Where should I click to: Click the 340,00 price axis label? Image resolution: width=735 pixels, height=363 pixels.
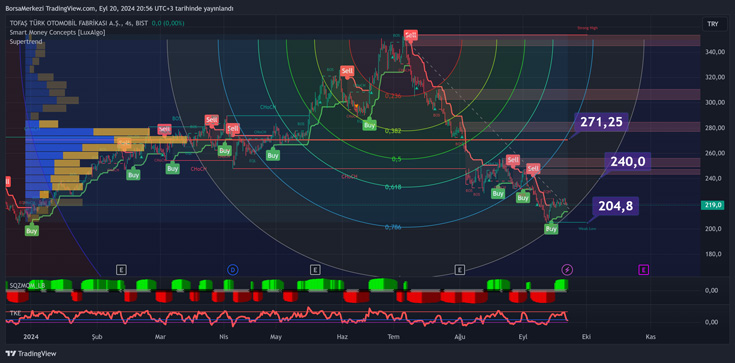click(714, 52)
